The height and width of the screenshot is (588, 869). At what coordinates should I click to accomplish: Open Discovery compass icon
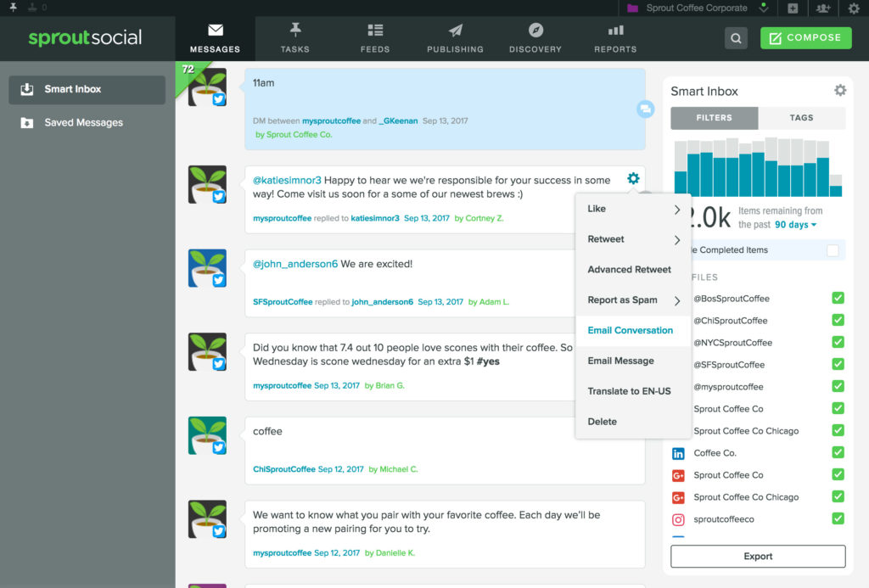pos(535,31)
